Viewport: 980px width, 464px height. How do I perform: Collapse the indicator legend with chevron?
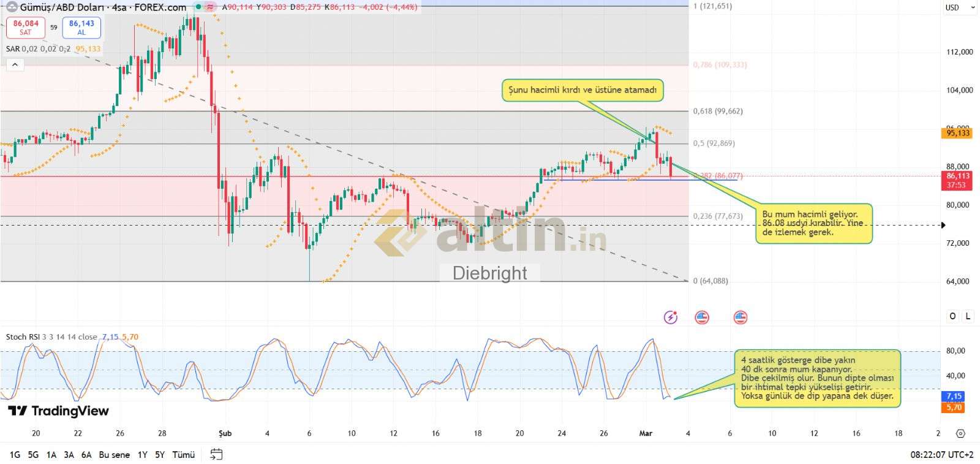15,64
